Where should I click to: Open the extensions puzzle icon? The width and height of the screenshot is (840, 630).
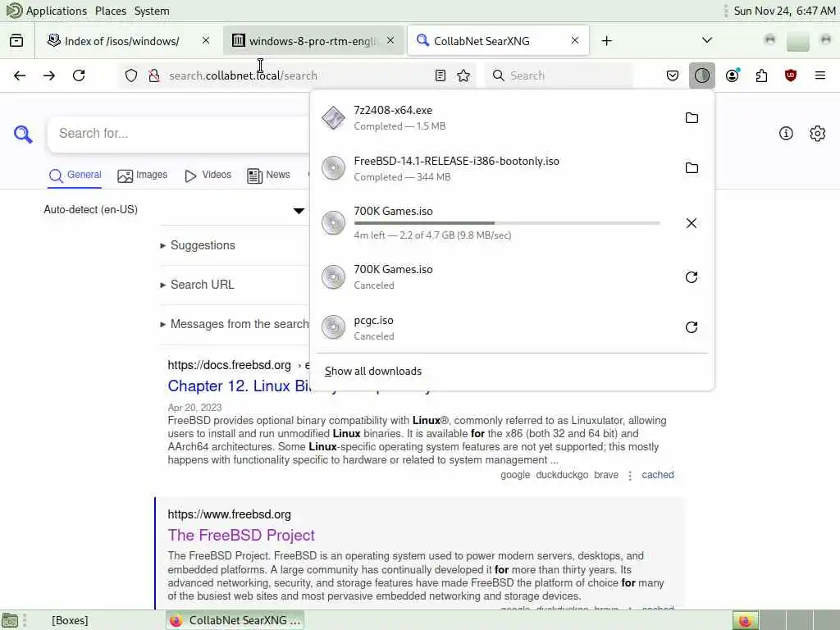point(761,75)
